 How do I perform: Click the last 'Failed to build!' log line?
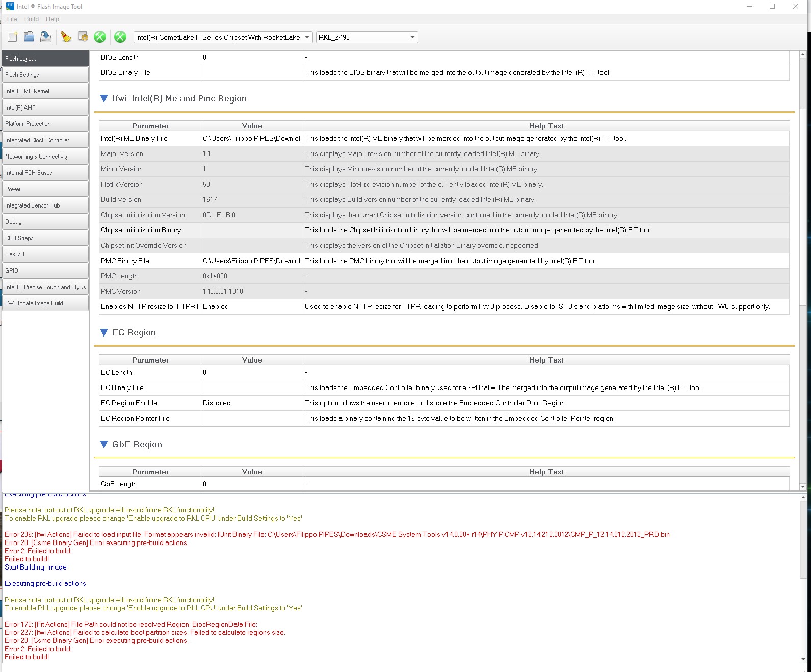[x=27, y=657]
